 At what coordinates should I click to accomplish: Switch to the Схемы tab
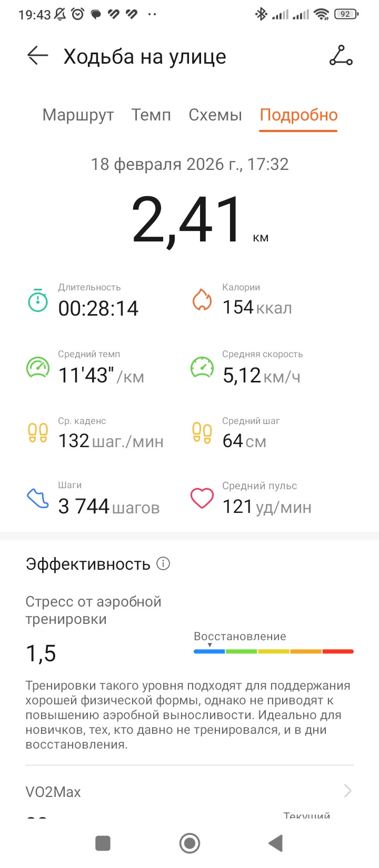point(215,115)
